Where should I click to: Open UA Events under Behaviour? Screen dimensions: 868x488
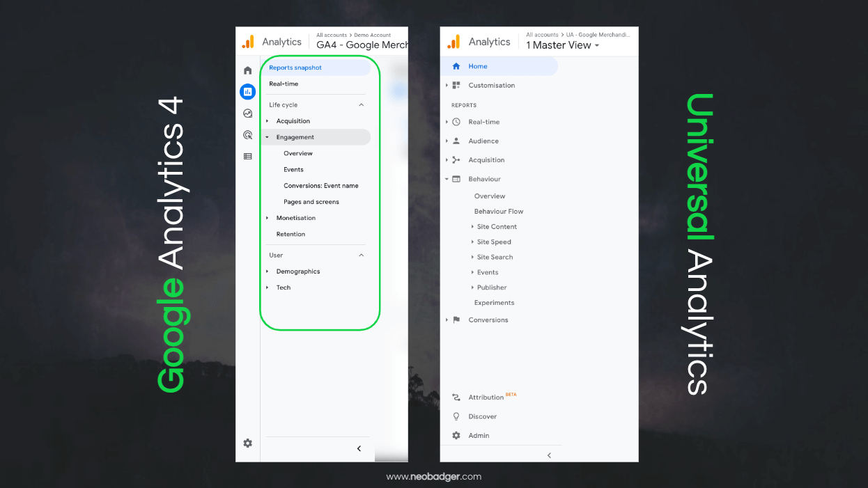tap(488, 272)
